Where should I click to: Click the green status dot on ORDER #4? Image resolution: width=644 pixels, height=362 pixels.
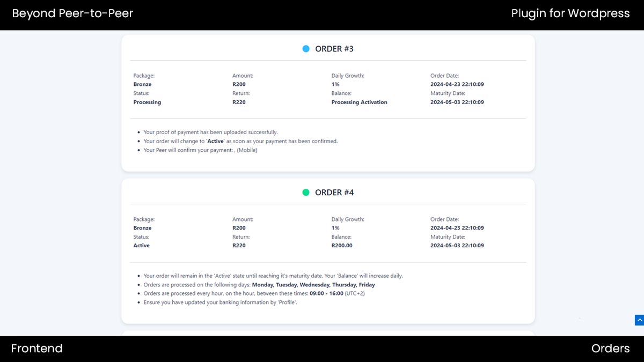[306, 192]
